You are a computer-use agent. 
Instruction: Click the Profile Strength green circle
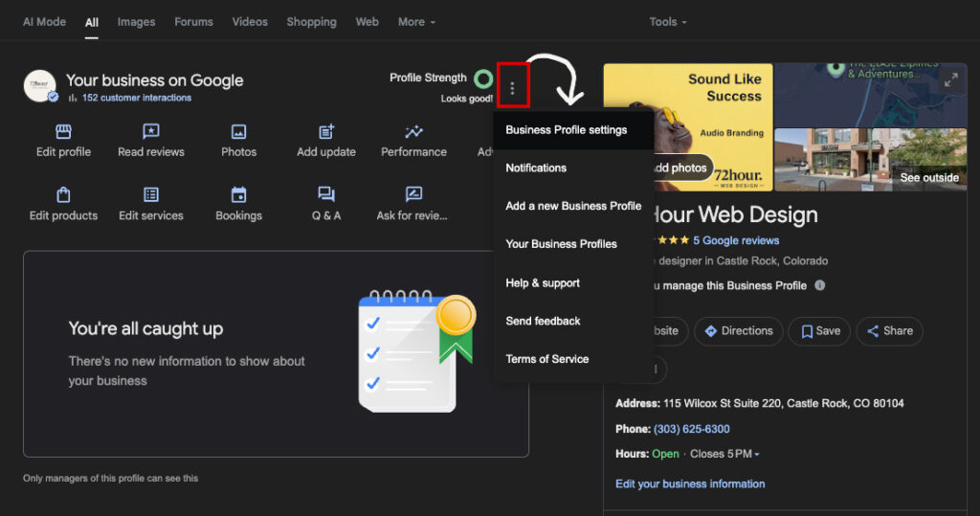pyautogui.click(x=483, y=79)
